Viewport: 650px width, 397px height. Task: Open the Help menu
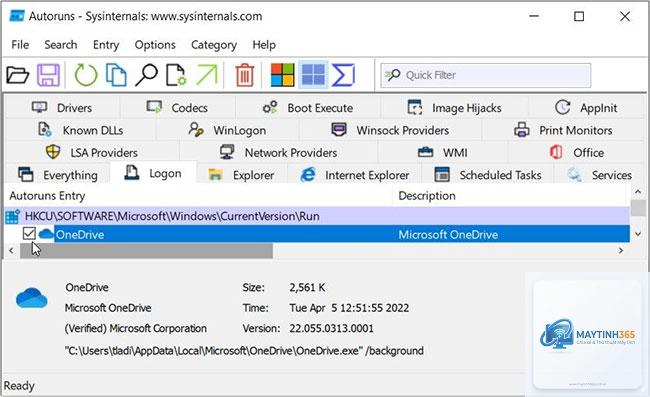(x=264, y=45)
